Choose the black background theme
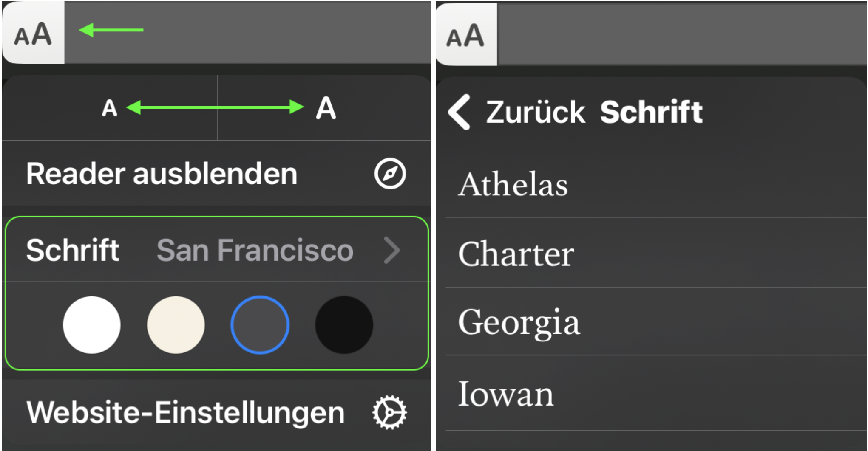The width and height of the screenshot is (868, 451). point(344,325)
